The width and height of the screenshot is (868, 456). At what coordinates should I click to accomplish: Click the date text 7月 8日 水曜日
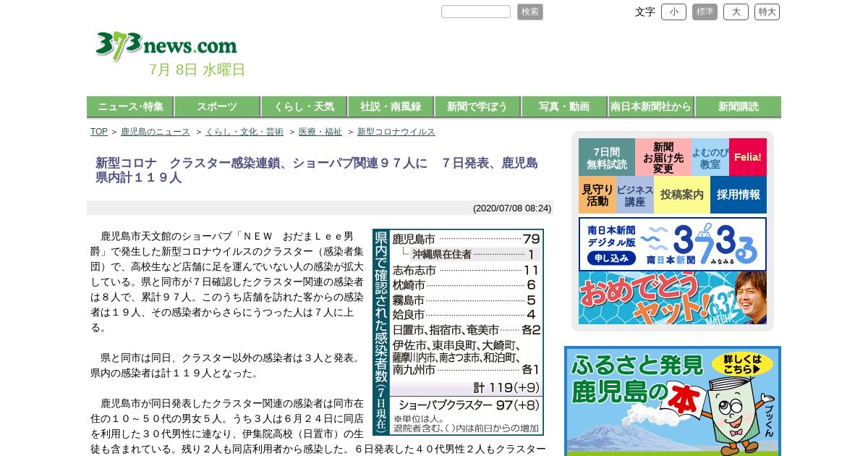pos(197,69)
